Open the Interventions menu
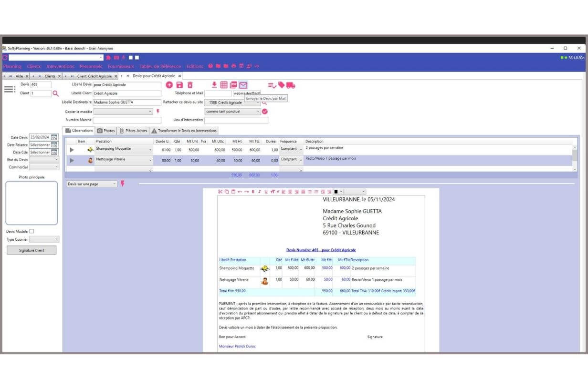Screen dimensions: 588x389 pyautogui.click(x=60, y=66)
